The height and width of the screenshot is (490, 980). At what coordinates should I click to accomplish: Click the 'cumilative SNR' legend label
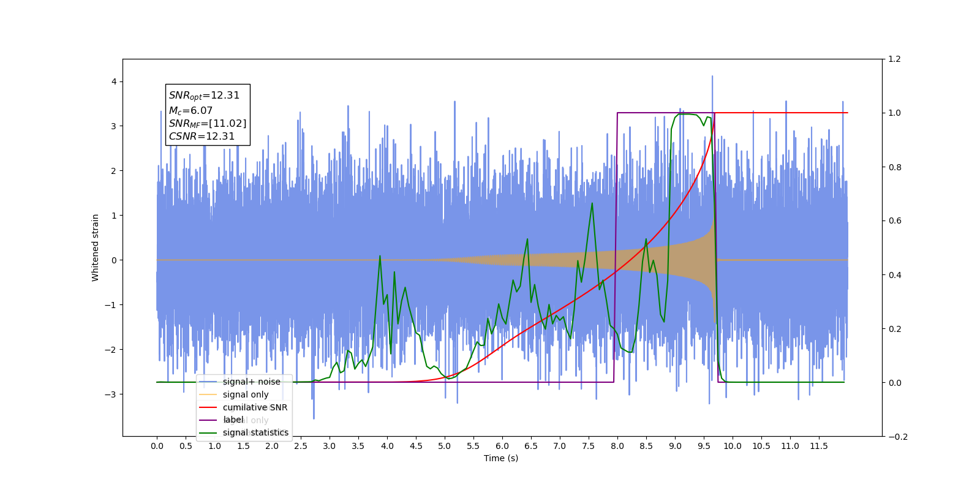255,407
